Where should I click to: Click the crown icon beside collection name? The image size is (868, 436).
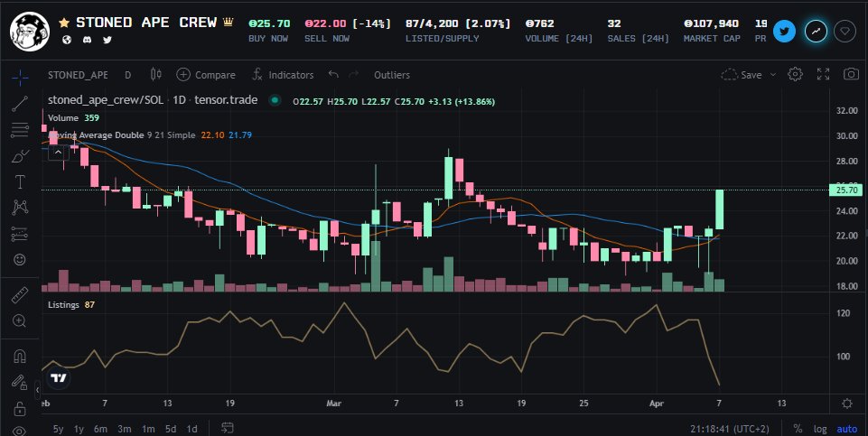click(228, 23)
